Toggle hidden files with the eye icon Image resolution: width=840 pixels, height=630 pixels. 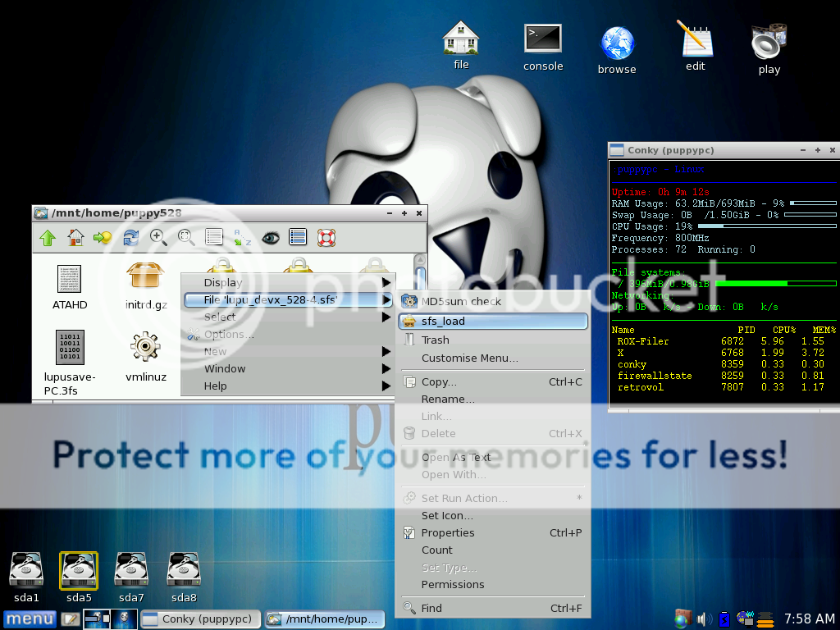(x=270, y=238)
